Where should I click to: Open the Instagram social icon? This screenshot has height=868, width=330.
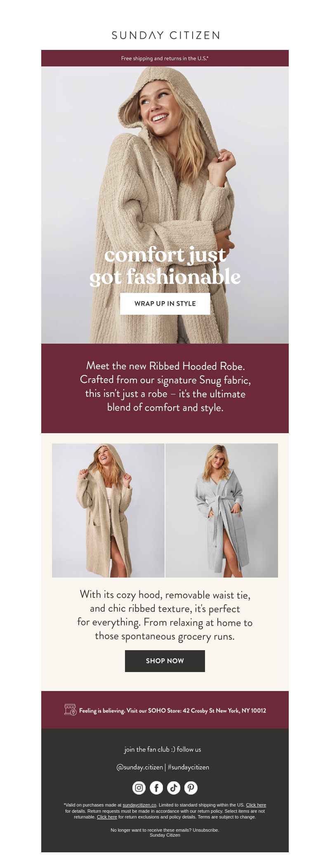point(139,788)
